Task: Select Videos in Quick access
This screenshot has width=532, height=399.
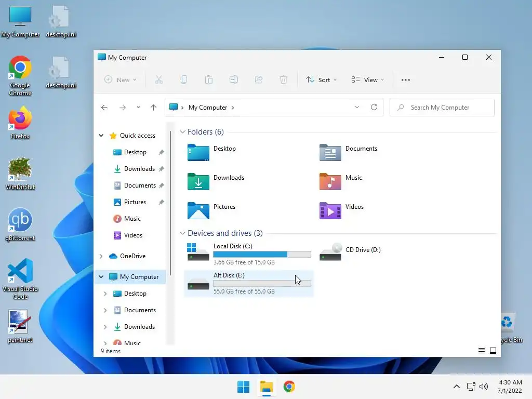Action: coord(133,235)
